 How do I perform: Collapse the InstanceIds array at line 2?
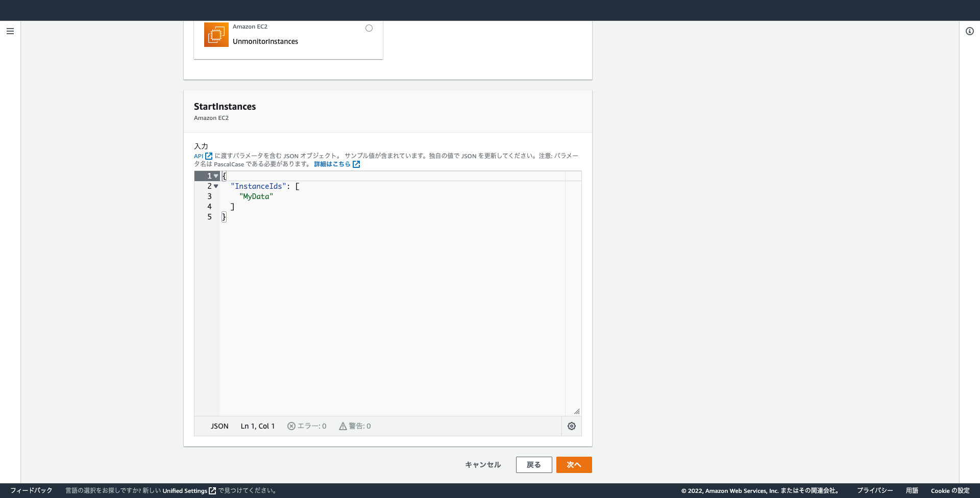(216, 186)
